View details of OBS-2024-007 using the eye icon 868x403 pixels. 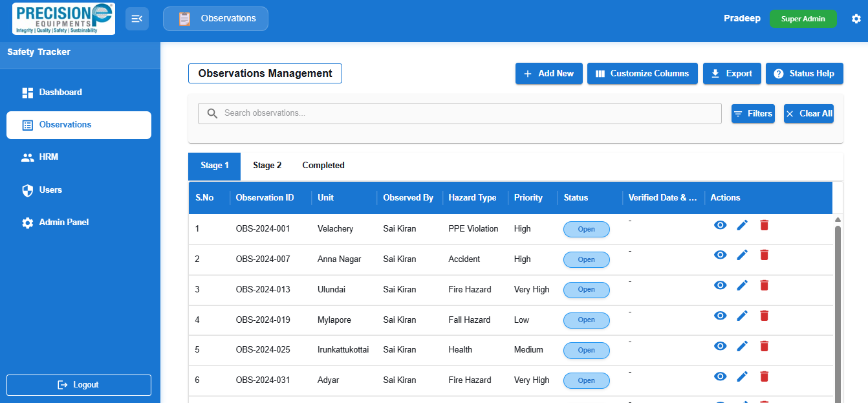coord(721,255)
